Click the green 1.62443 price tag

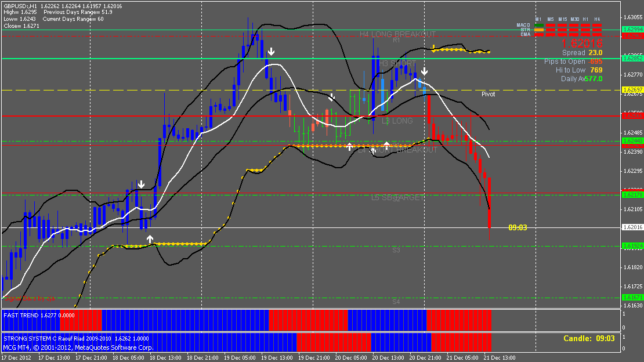pyautogui.click(x=633, y=141)
